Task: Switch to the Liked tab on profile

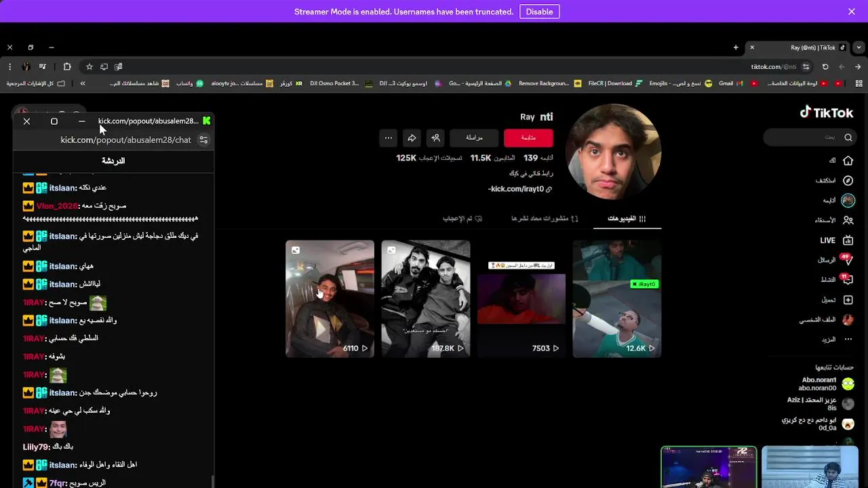Action: point(462,218)
